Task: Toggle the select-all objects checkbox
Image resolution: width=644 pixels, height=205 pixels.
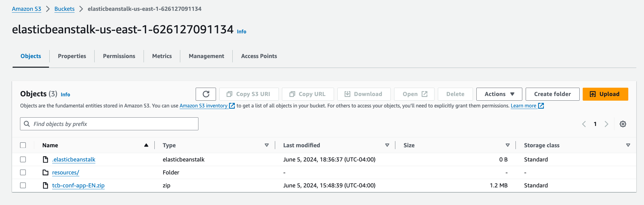Action: (23, 145)
